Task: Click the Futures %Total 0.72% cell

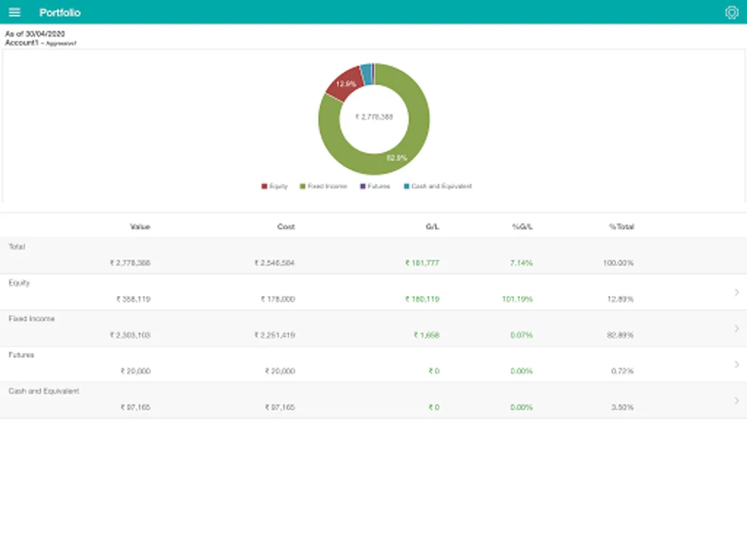Action: click(622, 371)
